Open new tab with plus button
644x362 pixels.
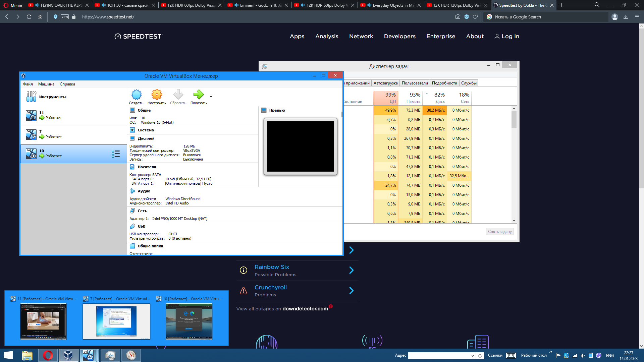[x=562, y=5]
